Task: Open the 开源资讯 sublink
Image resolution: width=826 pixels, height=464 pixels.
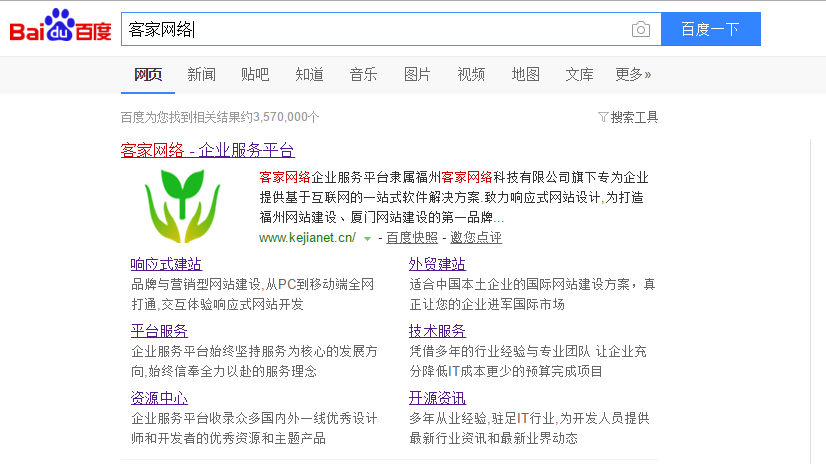Action: coord(437,398)
